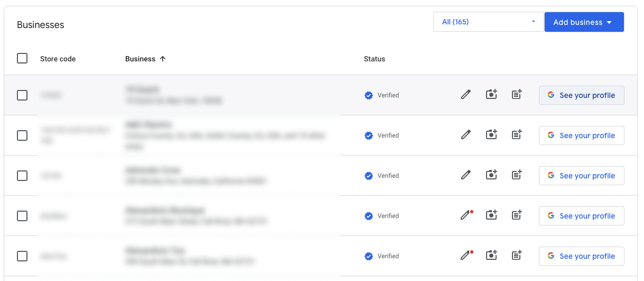Click red-dot pencil icon in the fourth business row

[466, 215]
